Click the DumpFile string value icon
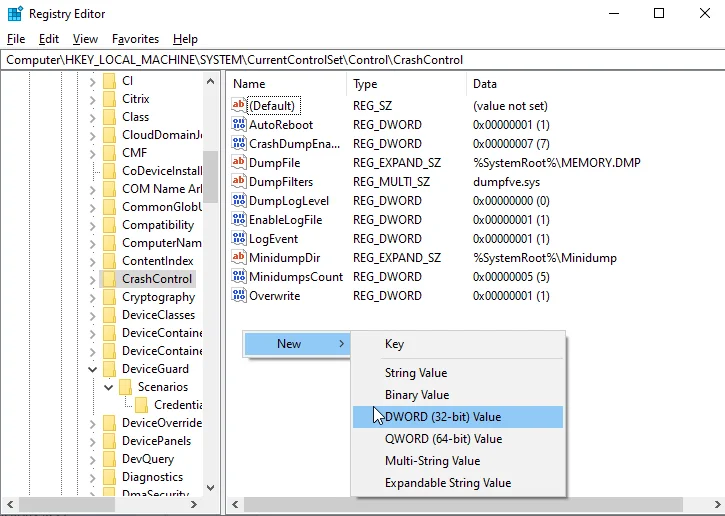The image size is (725, 516). tap(239, 162)
